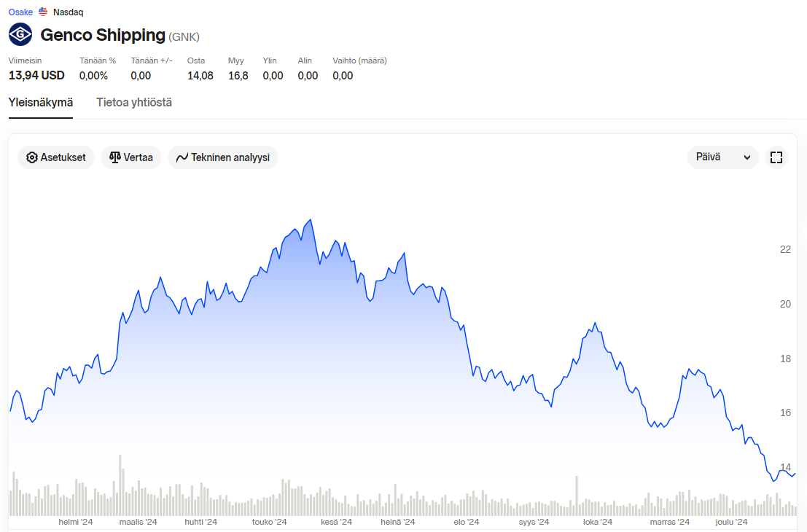Follow the Osake breadcrumb link
Image resolution: width=807 pixels, height=532 pixels.
click(20, 12)
